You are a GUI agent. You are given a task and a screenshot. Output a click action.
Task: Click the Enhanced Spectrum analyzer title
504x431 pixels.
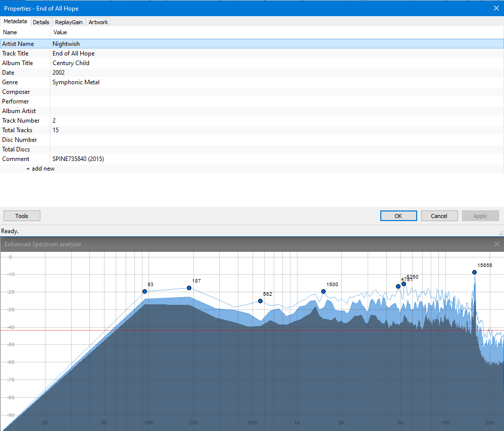point(43,244)
